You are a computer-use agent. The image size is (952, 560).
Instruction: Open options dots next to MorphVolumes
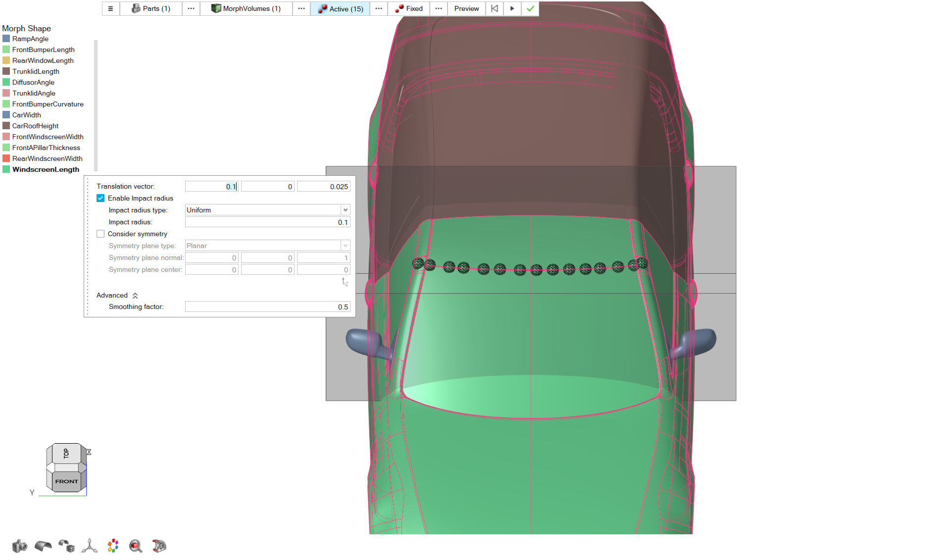tap(301, 8)
